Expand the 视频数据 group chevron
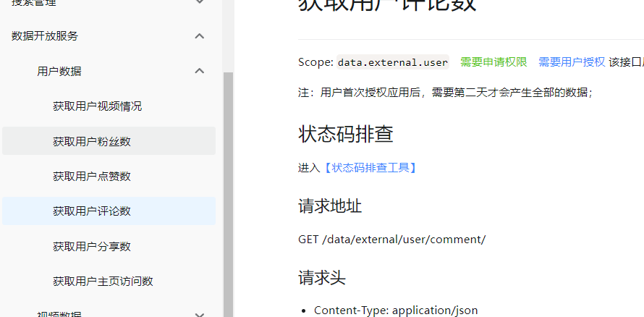This screenshot has height=317, width=644. pyautogui.click(x=200, y=314)
